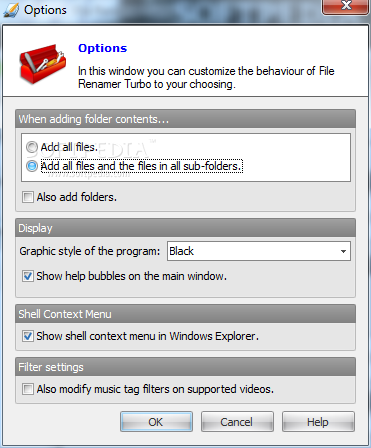Image resolution: width=371 pixels, height=448 pixels.
Task: Uncheck 'Show shell context menu in Windows Explorer'
Action: (x=28, y=336)
